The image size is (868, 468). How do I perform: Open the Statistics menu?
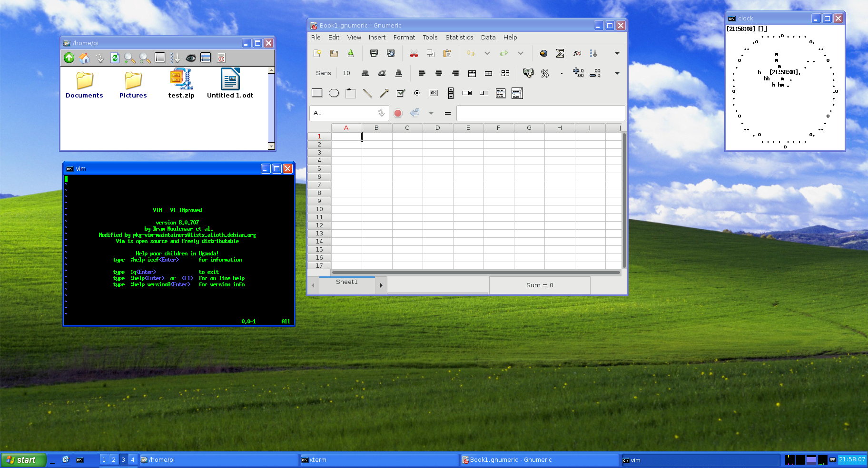point(459,37)
